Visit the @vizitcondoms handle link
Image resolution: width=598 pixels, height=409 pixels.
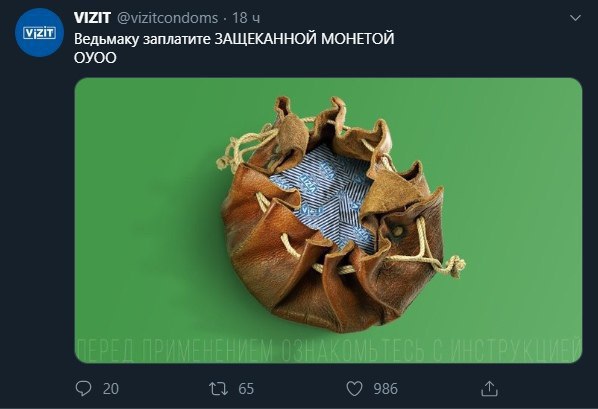pyautogui.click(x=167, y=18)
